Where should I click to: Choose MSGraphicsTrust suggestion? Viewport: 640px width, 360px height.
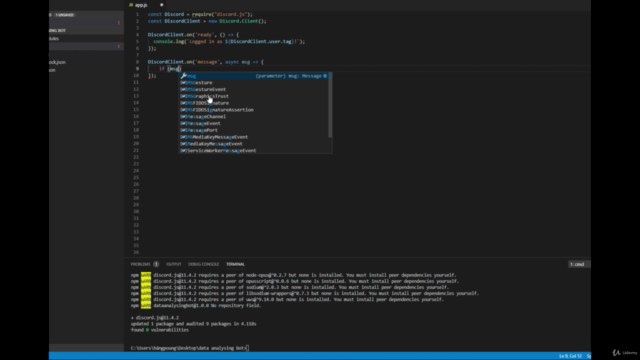pyautogui.click(x=254, y=96)
